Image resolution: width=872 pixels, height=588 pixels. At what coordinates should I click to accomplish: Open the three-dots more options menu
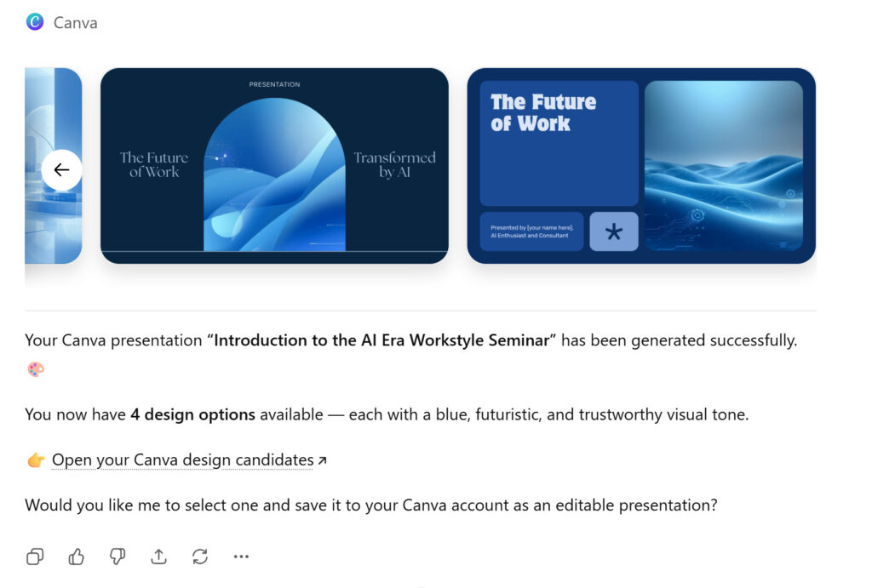point(241,557)
